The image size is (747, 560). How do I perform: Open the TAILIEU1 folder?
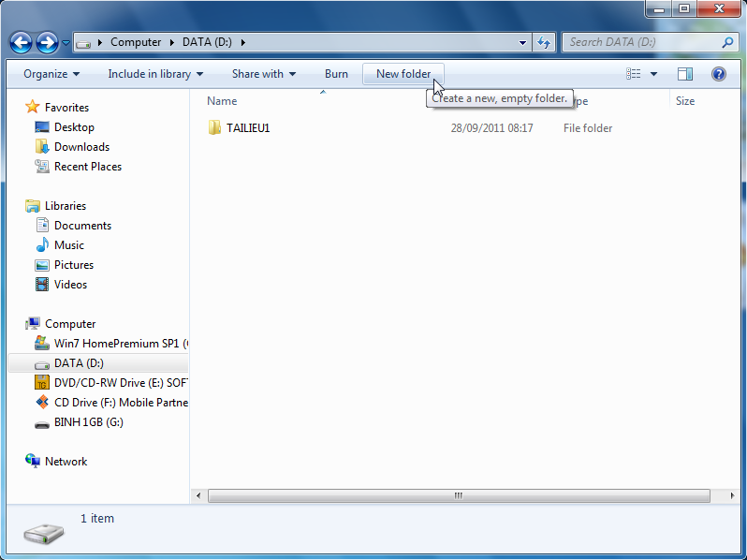247,128
